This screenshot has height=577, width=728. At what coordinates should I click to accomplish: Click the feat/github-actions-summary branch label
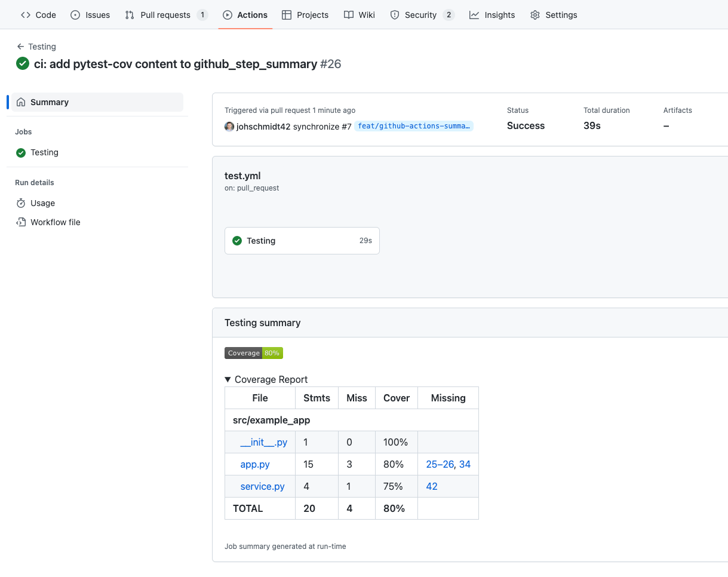(414, 126)
